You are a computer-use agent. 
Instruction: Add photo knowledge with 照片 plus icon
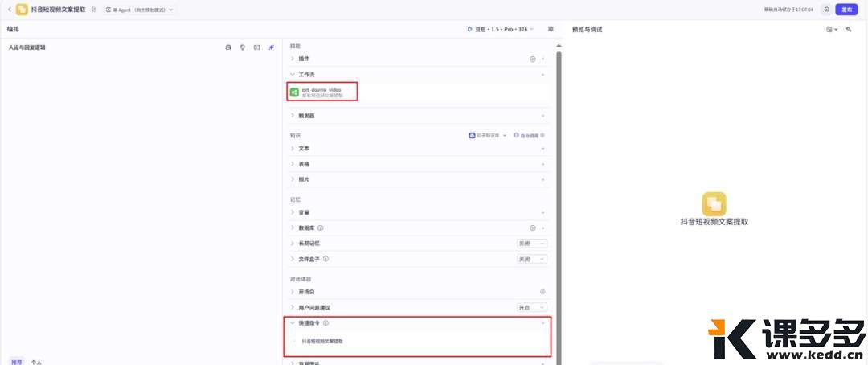pyautogui.click(x=543, y=179)
